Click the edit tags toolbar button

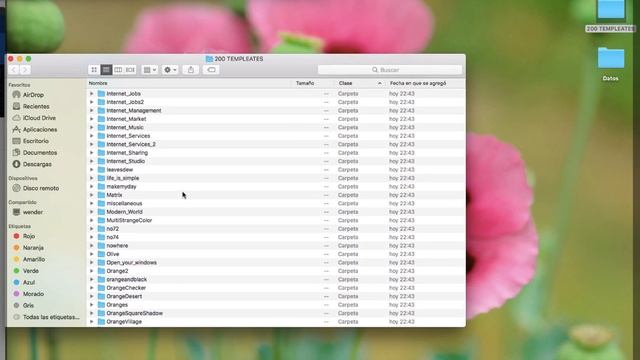tap(211, 70)
